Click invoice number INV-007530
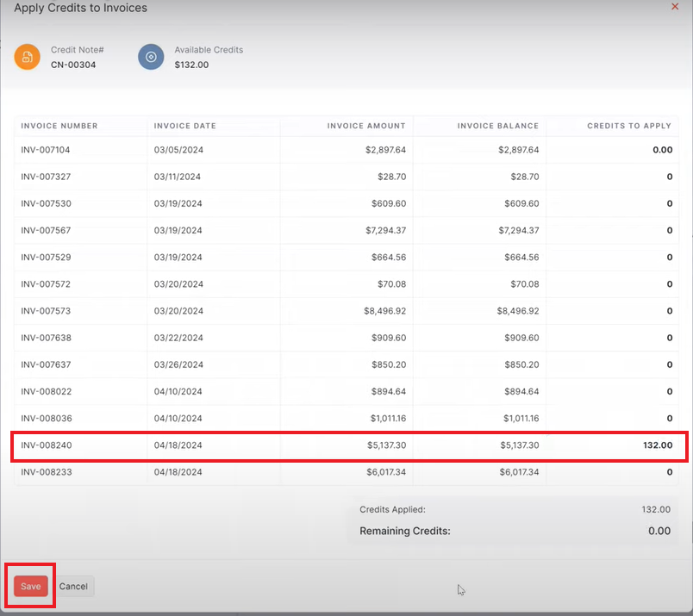 pos(46,203)
